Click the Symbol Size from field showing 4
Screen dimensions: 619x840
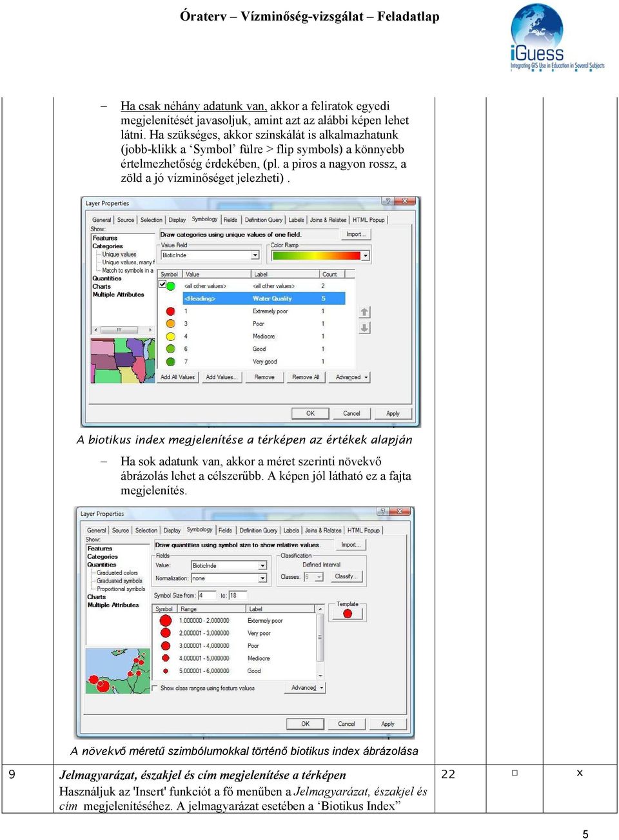(207, 595)
